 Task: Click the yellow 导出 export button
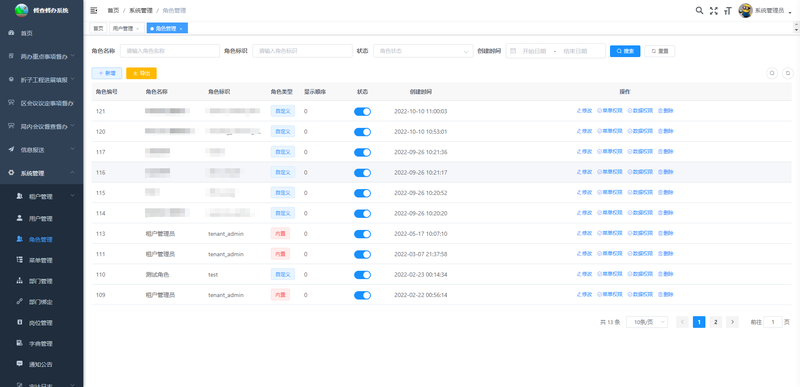click(141, 73)
